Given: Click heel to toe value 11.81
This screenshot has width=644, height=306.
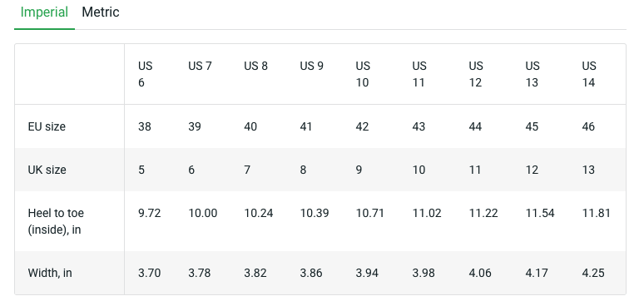Looking at the screenshot, I should point(597,214).
